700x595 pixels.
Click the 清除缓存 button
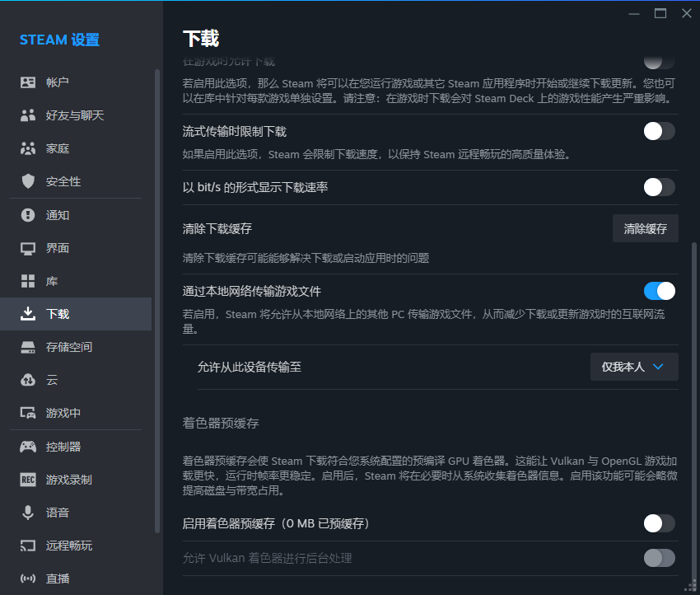pos(645,229)
